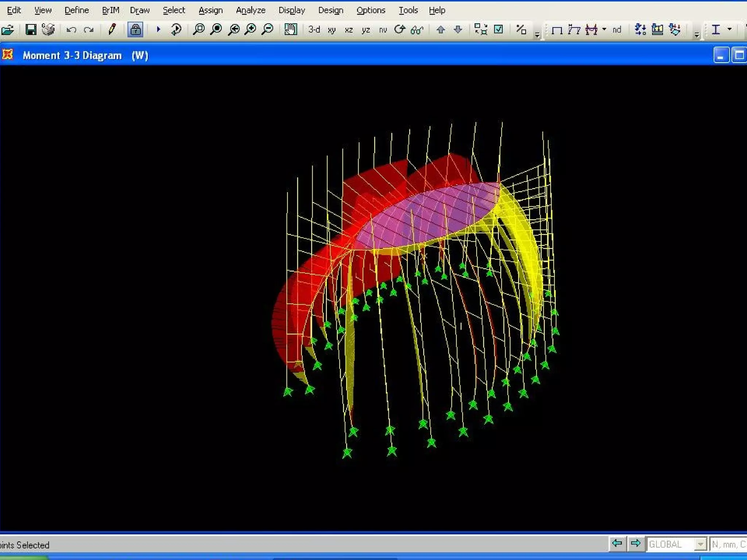Open the Display menu

point(291,10)
